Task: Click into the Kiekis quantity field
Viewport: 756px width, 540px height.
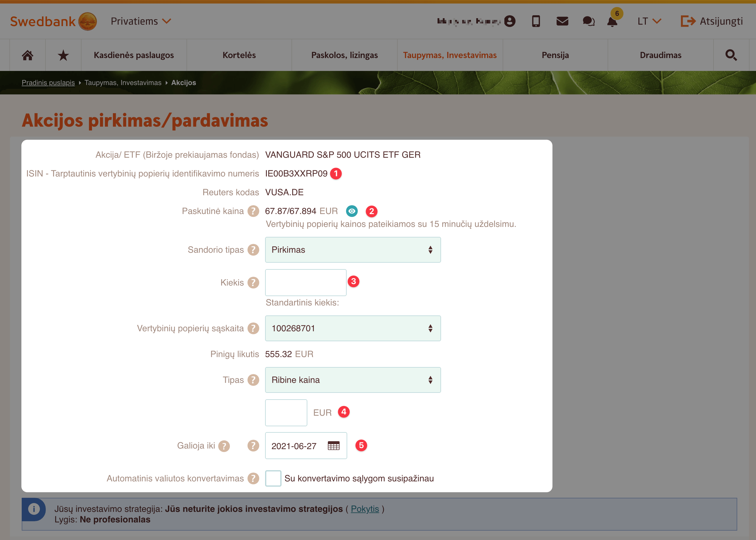Action: pyautogui.click(x=306, y=283)
